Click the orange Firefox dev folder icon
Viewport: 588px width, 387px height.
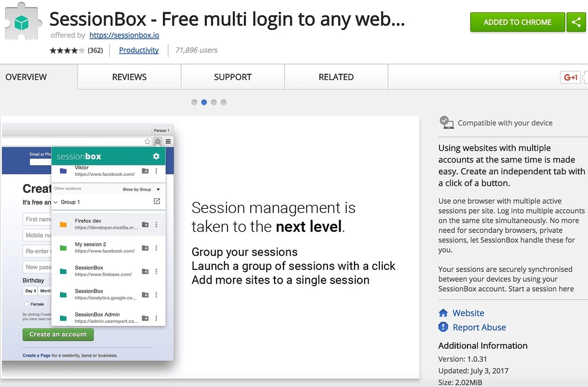coord(63,225)
